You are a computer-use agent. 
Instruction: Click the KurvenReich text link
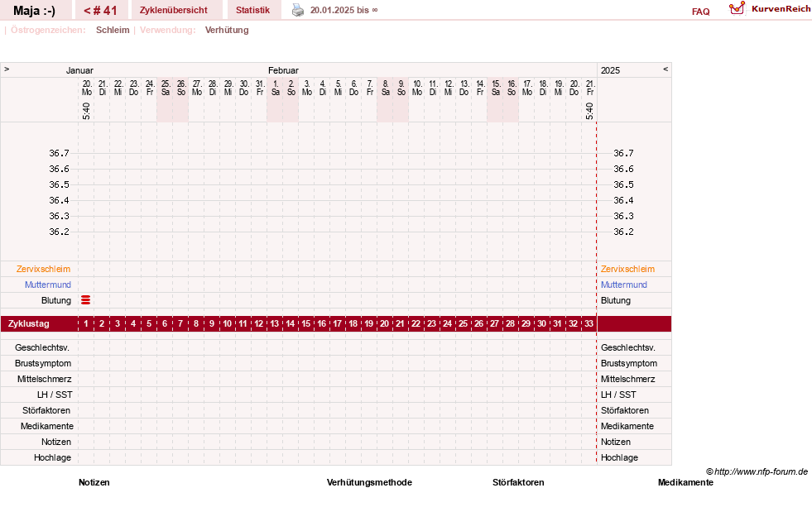(x=781, y=9)
